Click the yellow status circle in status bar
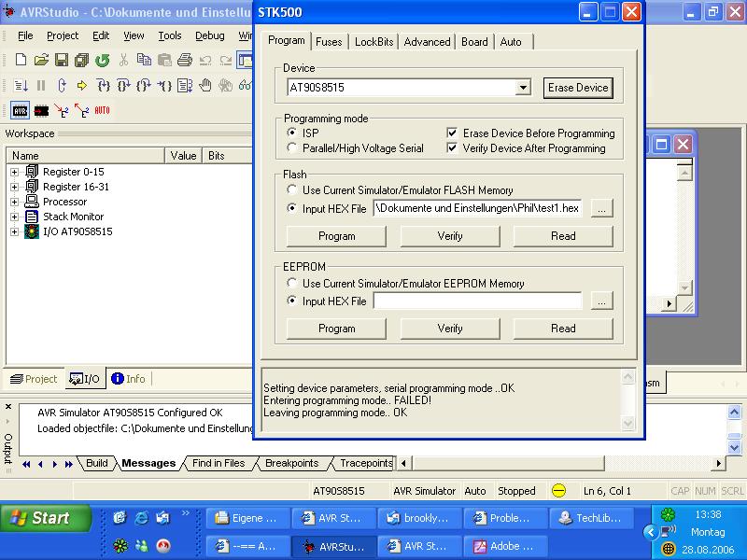747x560 pixels. click(x=558, y=491)
